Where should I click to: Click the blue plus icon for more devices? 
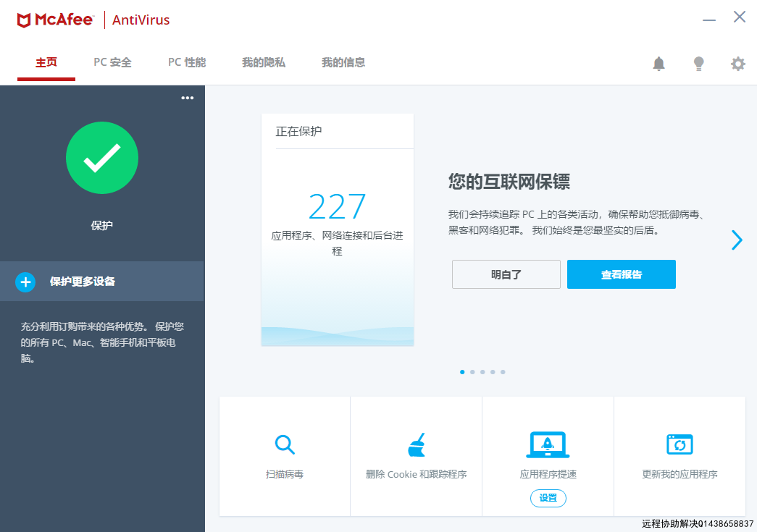[25, 282]
